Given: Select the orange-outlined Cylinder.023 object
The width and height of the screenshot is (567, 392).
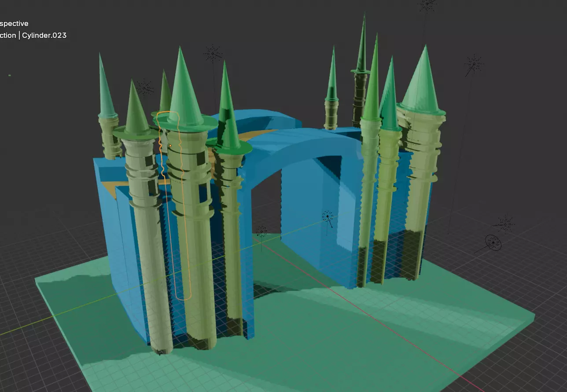Looking at the screenshot, I should pyautogui.click(x=175, y=206).
